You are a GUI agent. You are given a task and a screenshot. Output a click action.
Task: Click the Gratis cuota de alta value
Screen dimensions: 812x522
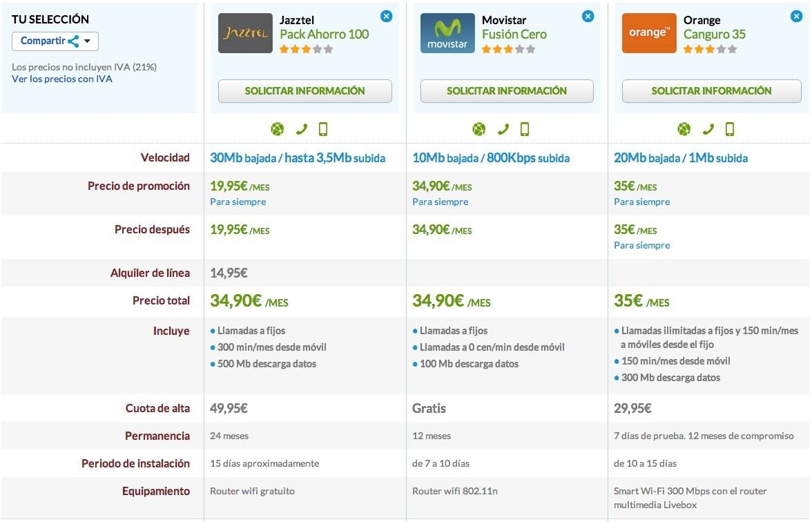click(429, 409)
